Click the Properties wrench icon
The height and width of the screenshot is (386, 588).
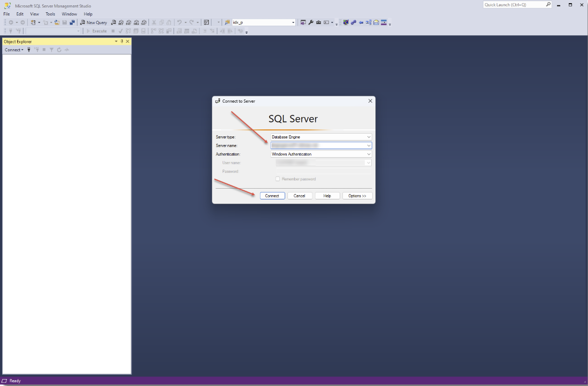point(311,22)
